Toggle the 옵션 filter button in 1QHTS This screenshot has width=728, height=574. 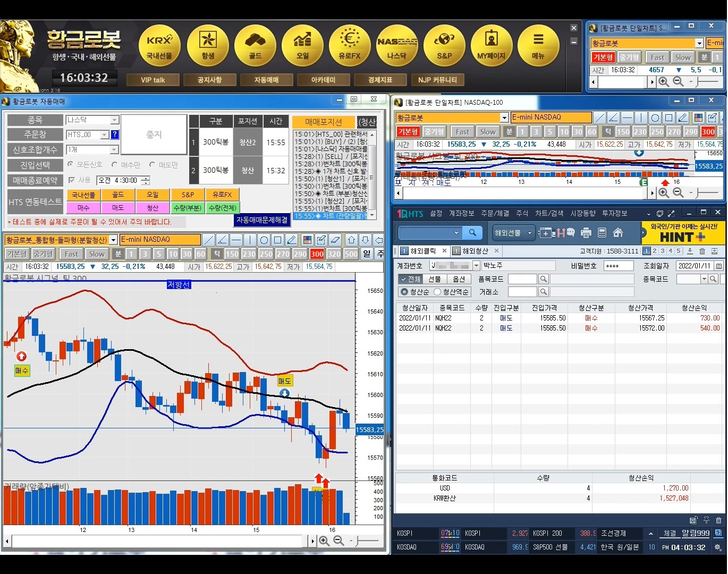459,279
